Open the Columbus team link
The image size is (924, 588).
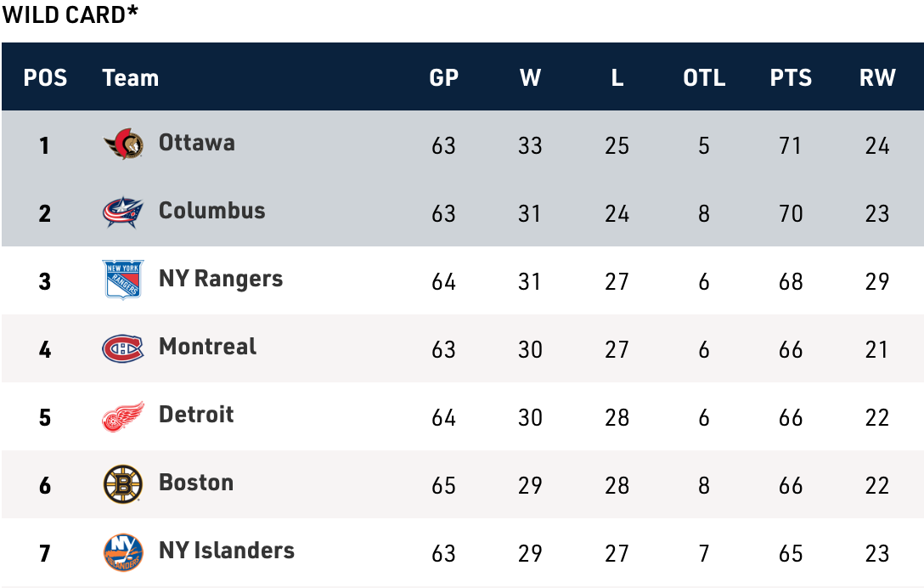click(212, 211)
